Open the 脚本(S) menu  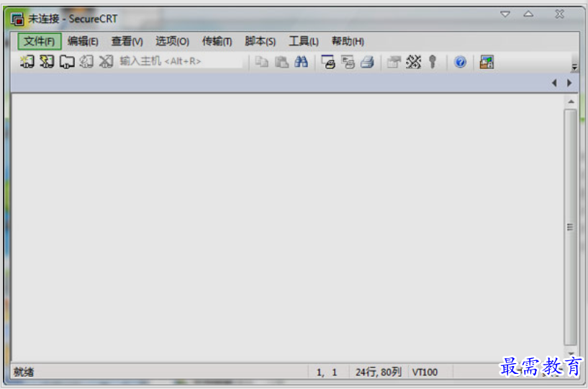point(261,41)
